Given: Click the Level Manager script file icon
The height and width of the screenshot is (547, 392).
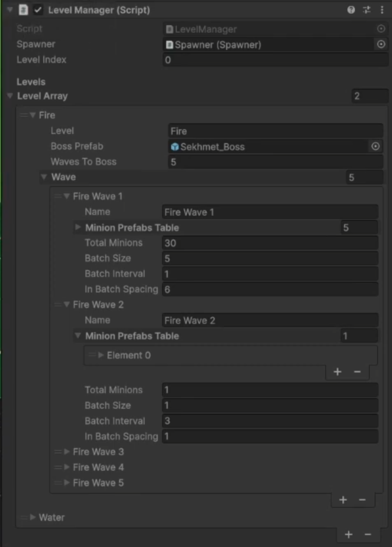Looking at the screenshot, I should pos(23,10).
